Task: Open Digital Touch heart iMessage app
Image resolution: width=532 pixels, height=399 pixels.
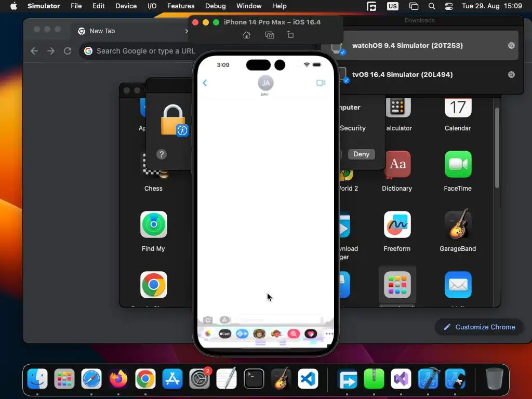Action: coord(311,334)
